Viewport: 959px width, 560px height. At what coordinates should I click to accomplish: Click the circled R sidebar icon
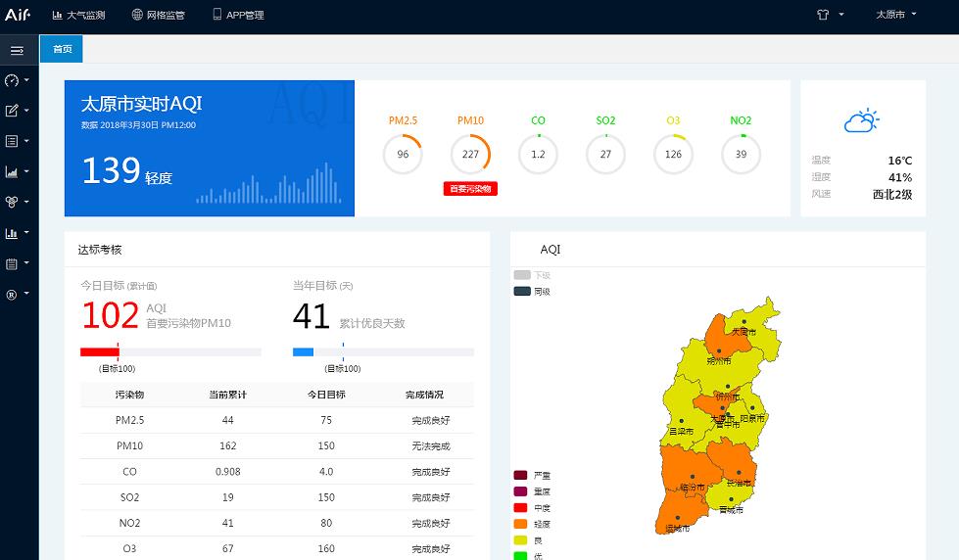click(13, 294)
